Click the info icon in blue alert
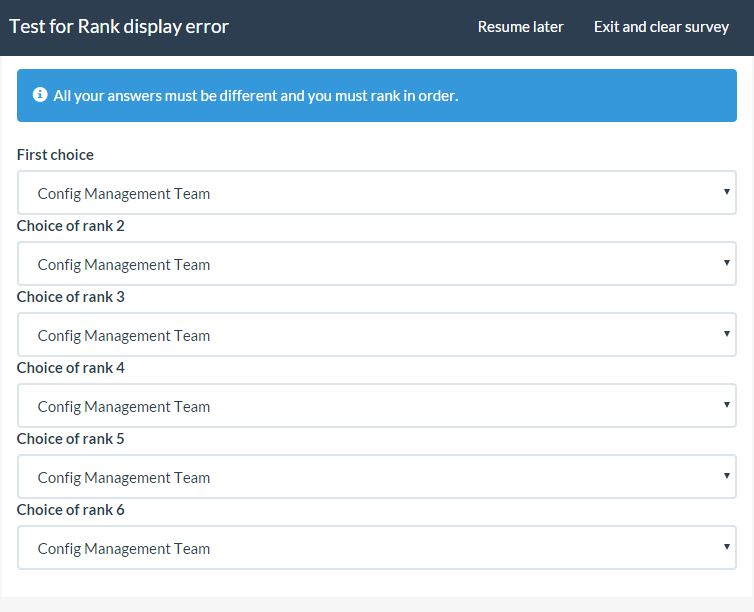The width and height of the screenshot is (754, 612). (x=40, y=95)
